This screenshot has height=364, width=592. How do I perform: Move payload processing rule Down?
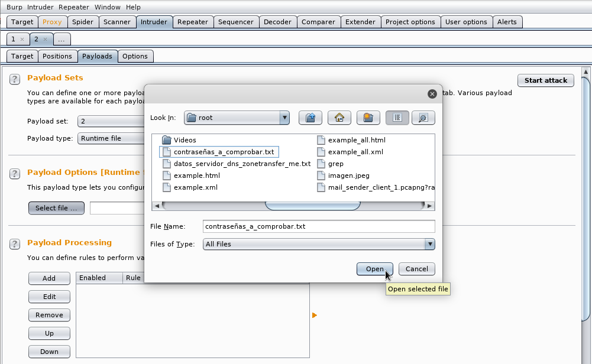pos(49,352)
